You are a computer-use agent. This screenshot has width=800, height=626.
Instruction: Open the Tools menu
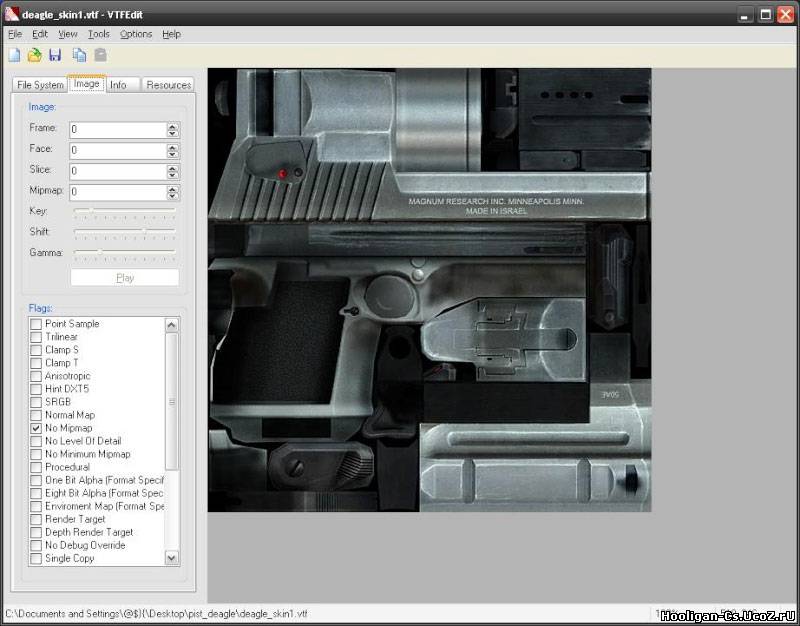click(x=98, y=34)
